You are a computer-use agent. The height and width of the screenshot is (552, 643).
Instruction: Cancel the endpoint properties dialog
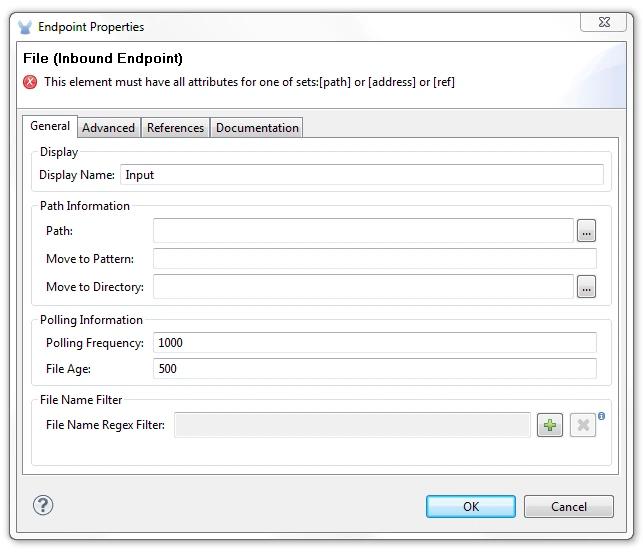coord(568,507)
